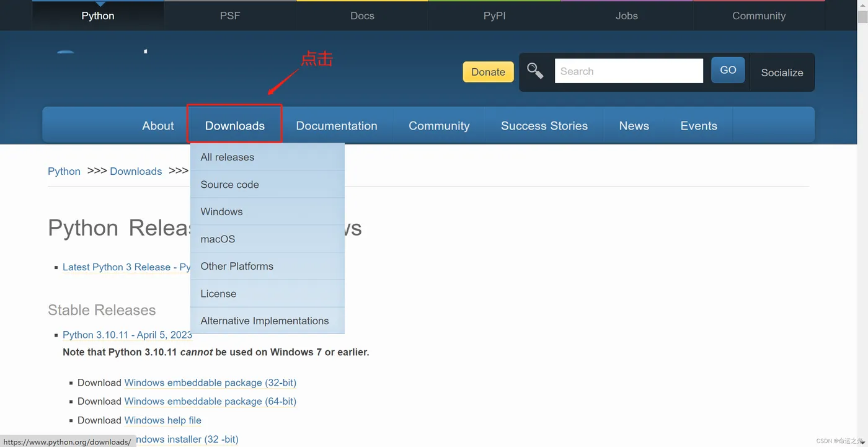Click the Python breadcrumb link
The width and height of the screenshot is (868, 447).
pos(64,171)
